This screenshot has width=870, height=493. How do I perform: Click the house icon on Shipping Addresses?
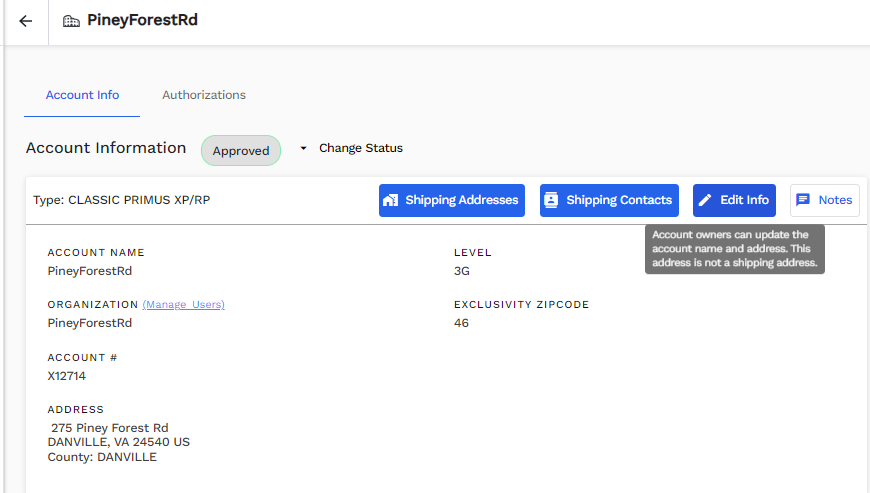click(x=391, y=200)
